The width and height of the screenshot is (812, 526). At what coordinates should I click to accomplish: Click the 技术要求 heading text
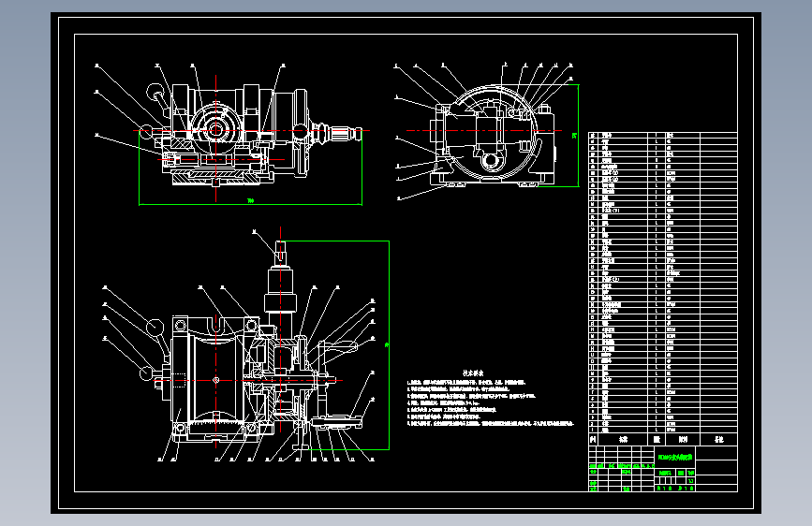473,373
